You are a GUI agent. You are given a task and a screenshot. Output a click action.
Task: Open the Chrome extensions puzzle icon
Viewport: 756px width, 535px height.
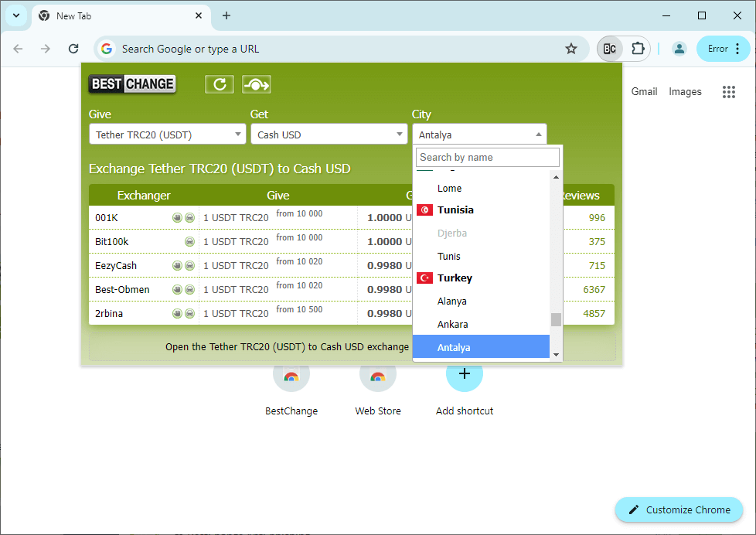(x=638, y=49)
